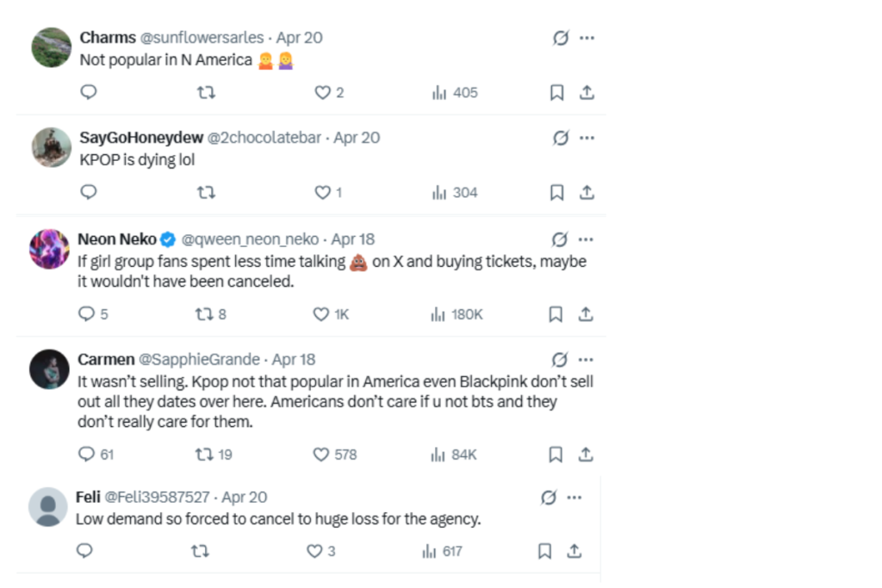Screen dimensions: 882x588
Task: Open the more options menu on Feli's tweet
Action: point(574,497)
